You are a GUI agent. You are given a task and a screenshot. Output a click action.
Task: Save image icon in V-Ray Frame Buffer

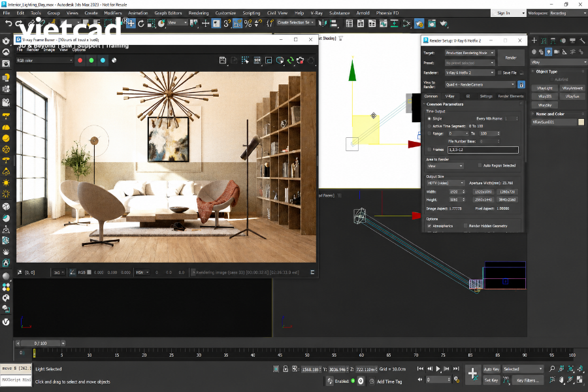coord(223,60)
